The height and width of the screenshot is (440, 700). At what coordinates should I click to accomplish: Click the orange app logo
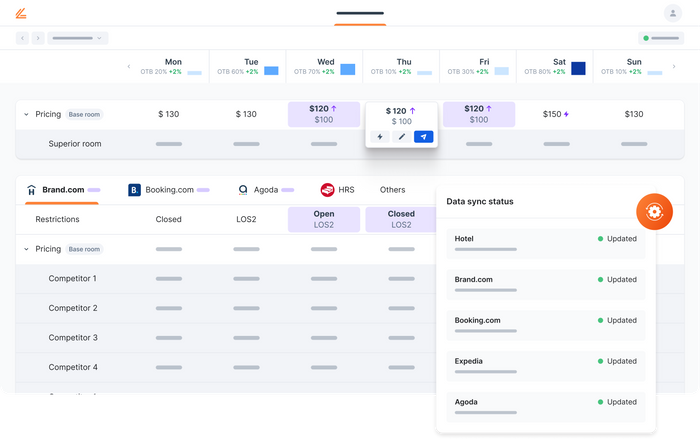[21, 13]
